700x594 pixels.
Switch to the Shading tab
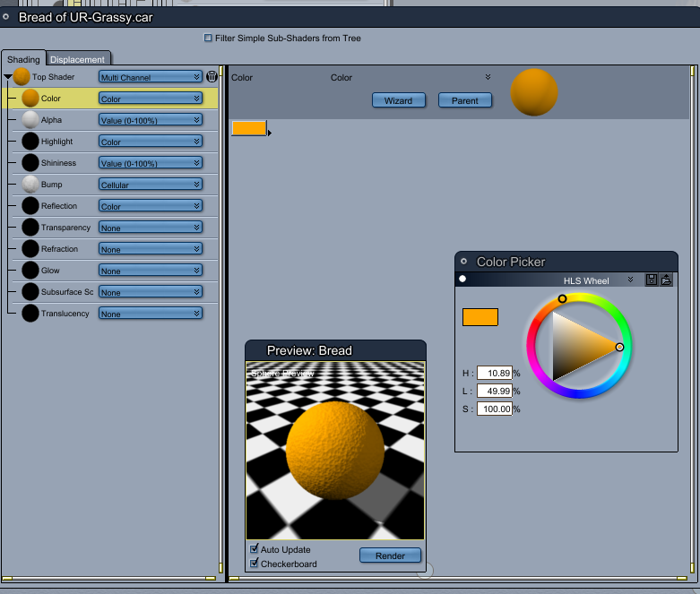click(x=23, y=59)
